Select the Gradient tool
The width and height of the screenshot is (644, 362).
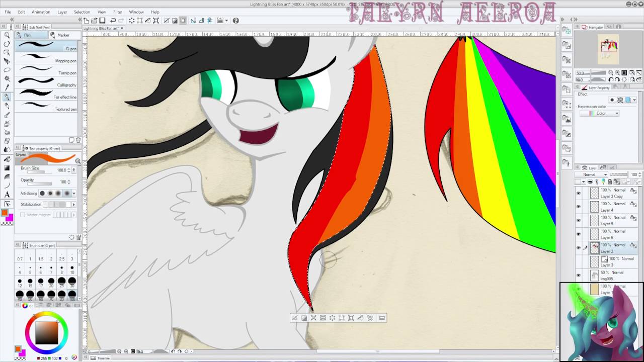(x=7, y=167)
